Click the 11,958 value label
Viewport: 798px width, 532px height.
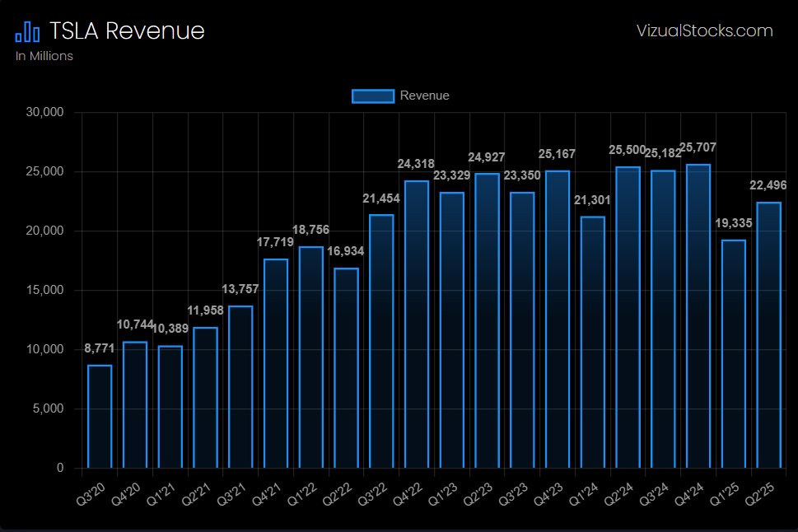[x=205, y=310]
